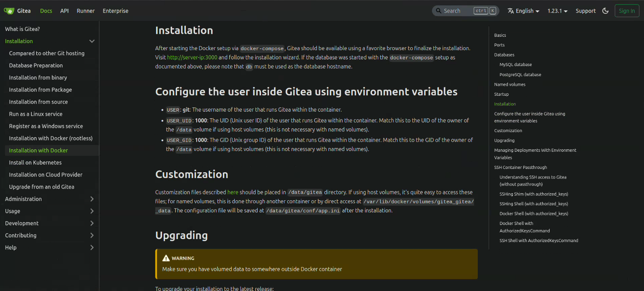
Task: Jump to Startup section
Action: [x=501, y=94]
